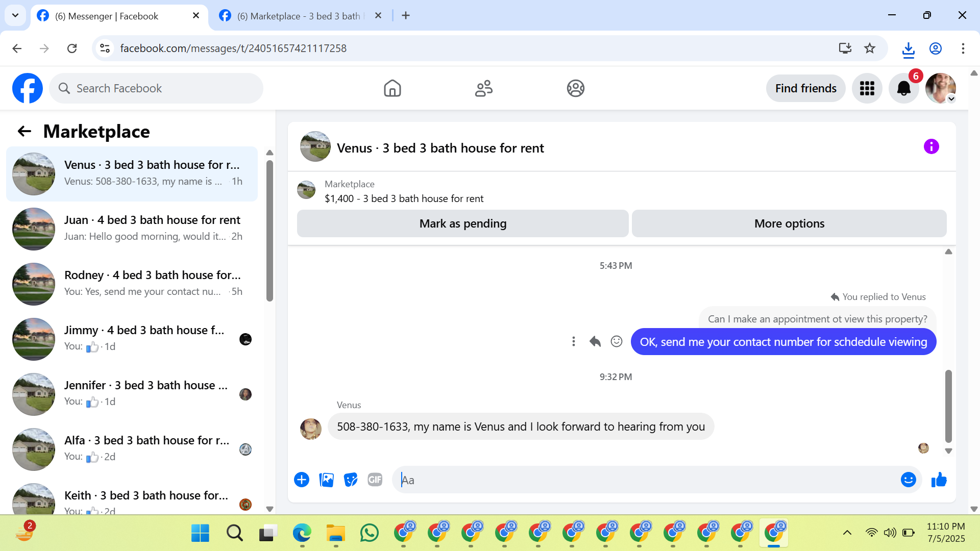980x551 pixels.
Task: Expand account menu on profile picture
Action: click(x=941, y=88)
